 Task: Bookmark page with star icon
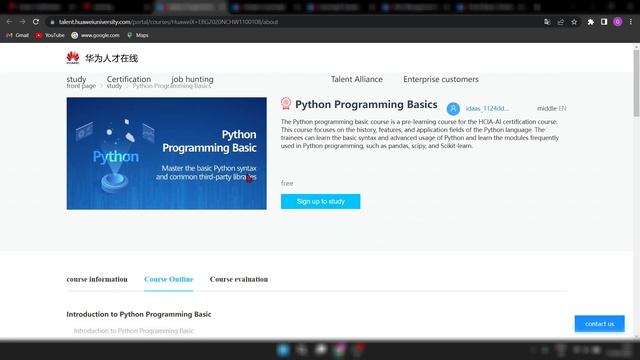click(x=574, y=22)
